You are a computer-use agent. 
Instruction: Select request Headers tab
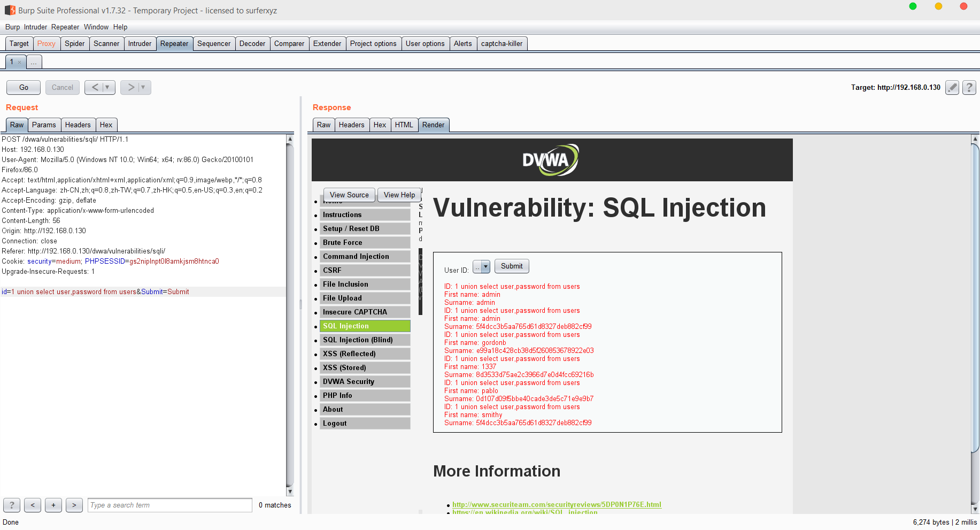pyautogui.click(x=78, y=125)
